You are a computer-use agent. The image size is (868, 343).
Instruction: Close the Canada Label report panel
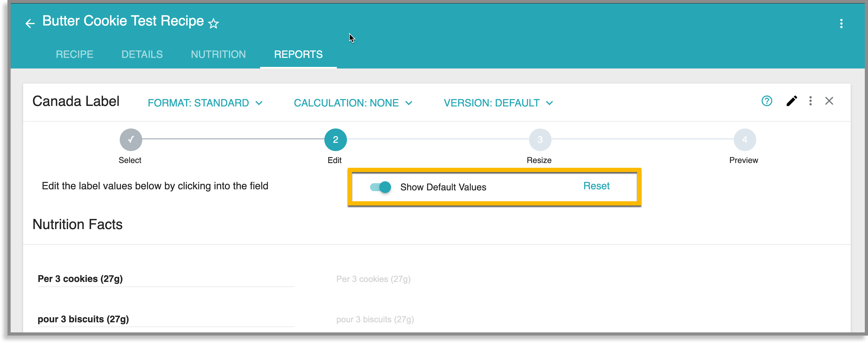click(829, 101)
